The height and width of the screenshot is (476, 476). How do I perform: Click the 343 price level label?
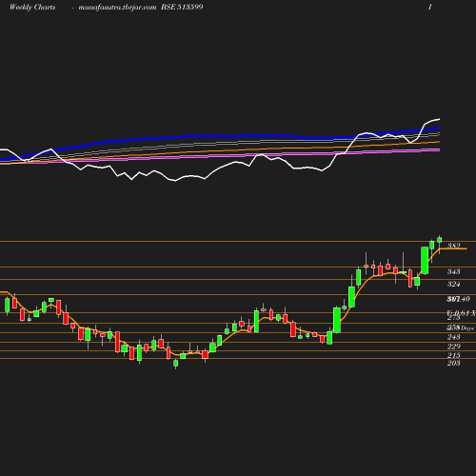coord(454,271)
